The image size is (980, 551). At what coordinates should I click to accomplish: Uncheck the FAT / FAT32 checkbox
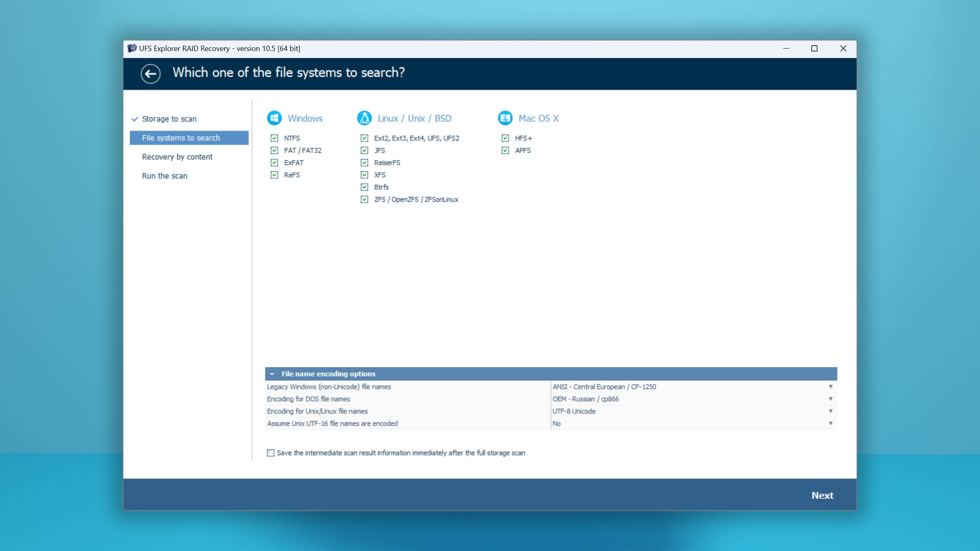tap(274, 150)
